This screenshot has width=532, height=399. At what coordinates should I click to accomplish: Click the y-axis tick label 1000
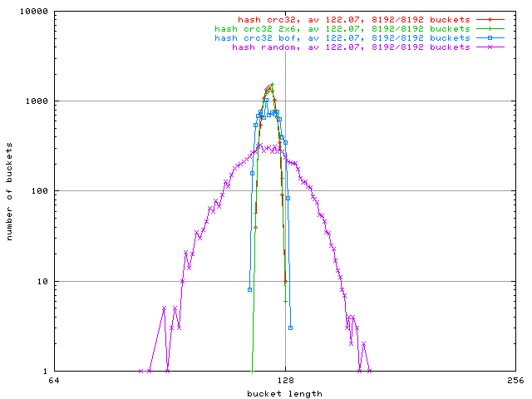click(x=37, y=101)
